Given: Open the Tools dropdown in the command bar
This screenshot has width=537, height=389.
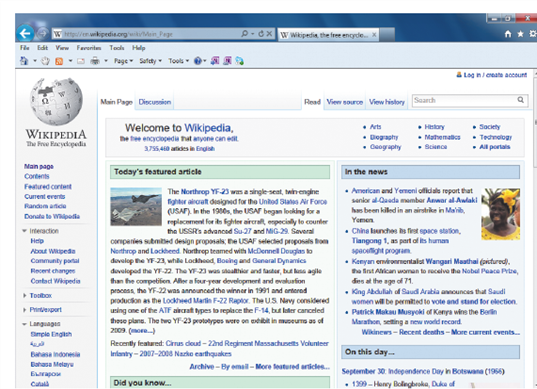Looking at the screenshot, I should [178, 61].
